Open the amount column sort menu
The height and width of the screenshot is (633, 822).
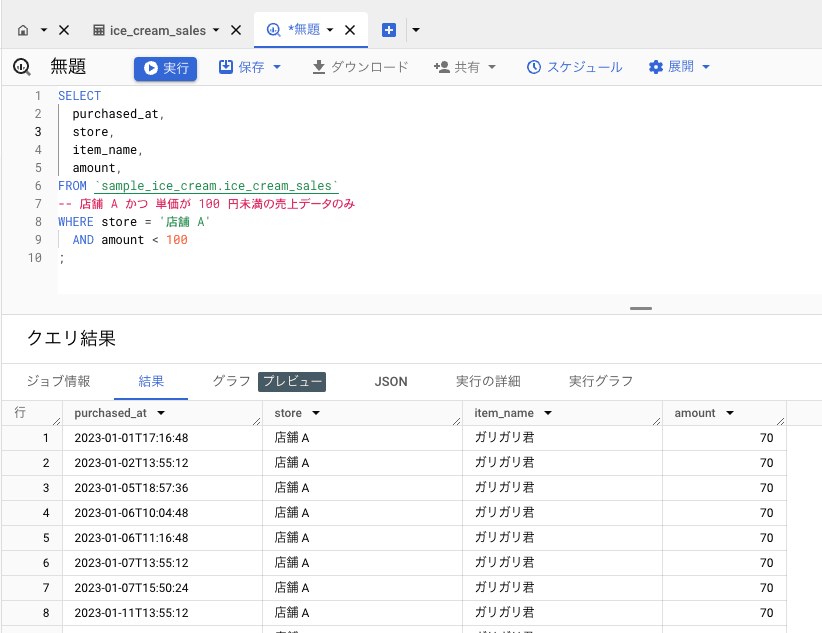pos(730,413)
